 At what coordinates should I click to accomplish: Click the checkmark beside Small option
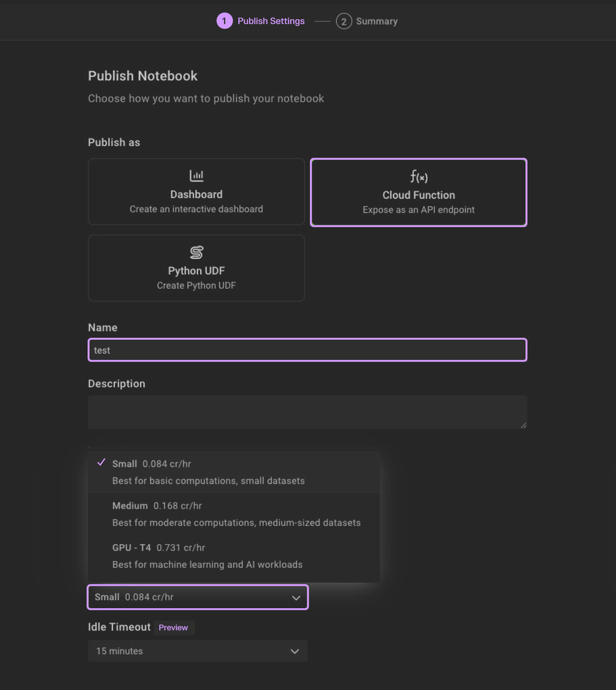(101, 463)
